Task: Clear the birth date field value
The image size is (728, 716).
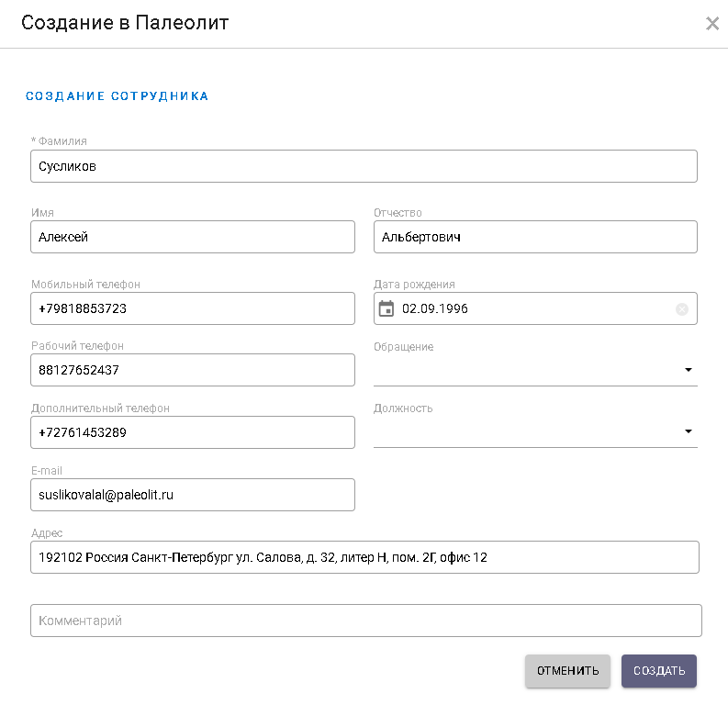Action: click(681, 309)
